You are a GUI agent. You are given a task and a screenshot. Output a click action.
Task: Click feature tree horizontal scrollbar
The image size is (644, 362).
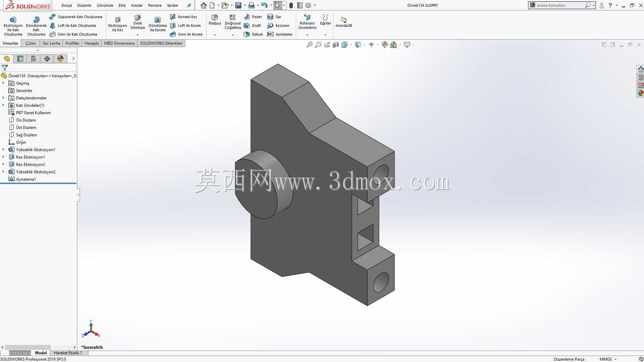click(28, 347)
